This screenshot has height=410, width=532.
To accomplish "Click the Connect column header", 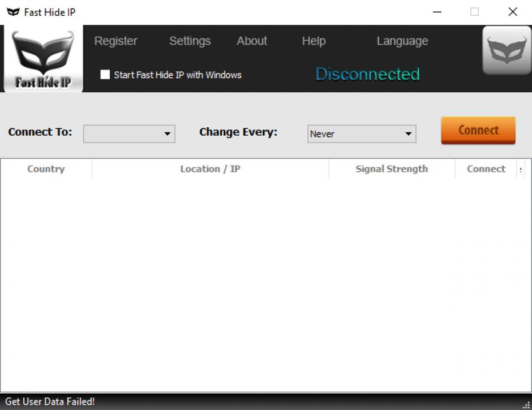I will pos(486,169).
